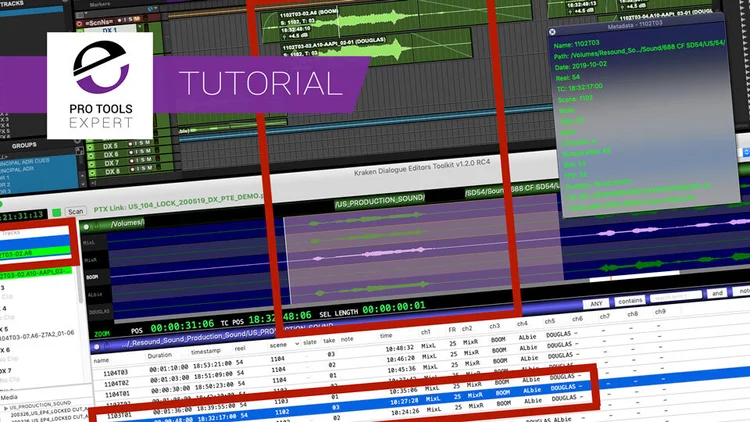The height and width of the screenshot is (422, 750).
Task: Open the 'contains' match dropdown
Action: [630, 300]
